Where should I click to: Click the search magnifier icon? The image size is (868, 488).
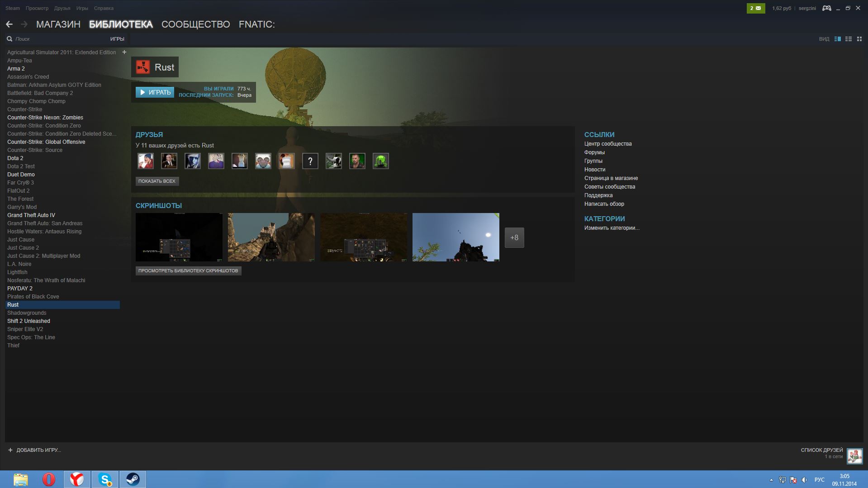(x=9, y=39)
